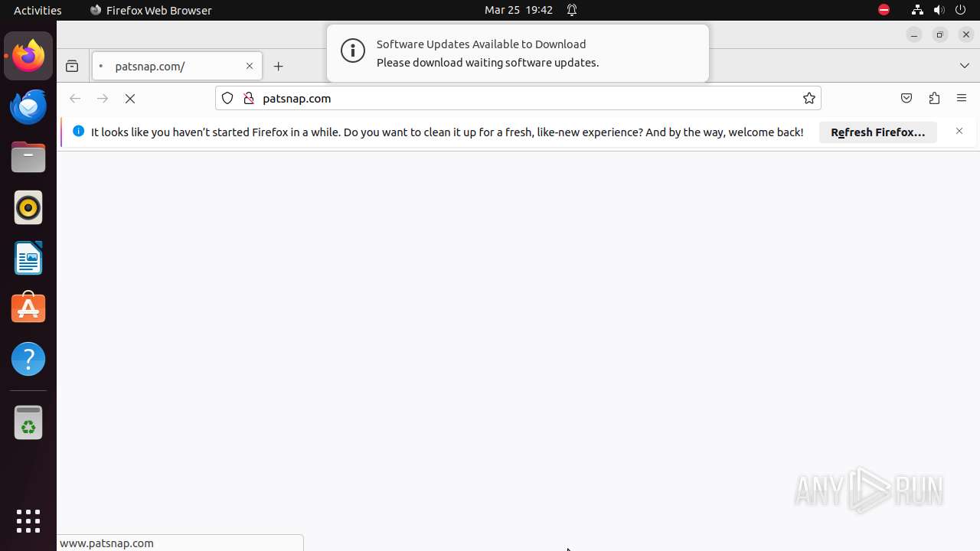Close the Firefox window
Viewport: 980px width, 551px height.
coord(966,34)
